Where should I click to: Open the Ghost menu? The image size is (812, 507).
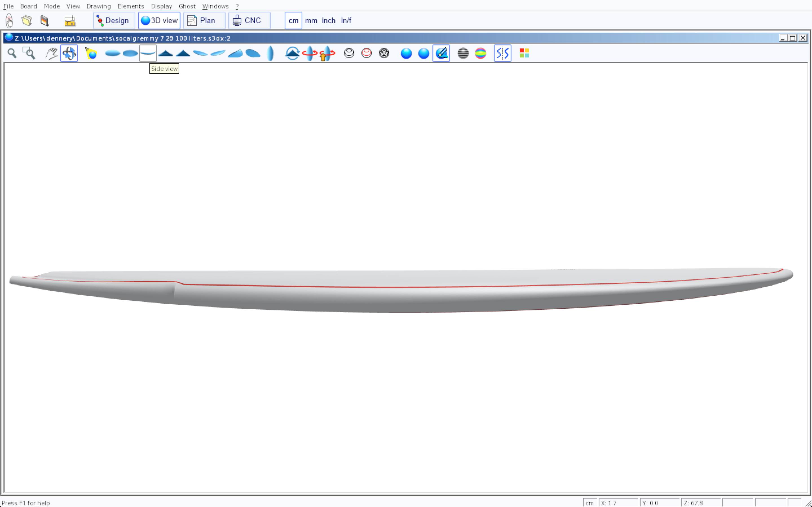click(187, 6)
